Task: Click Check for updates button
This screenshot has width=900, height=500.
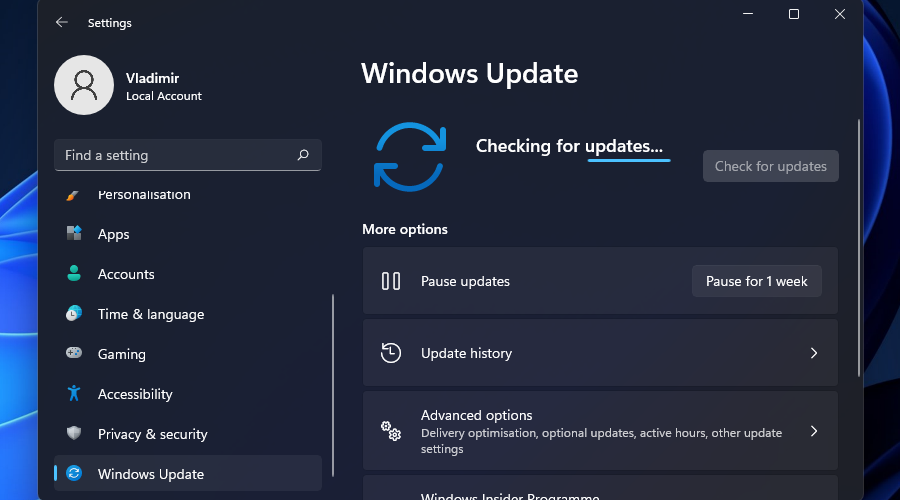Action: (x=771, y=166)
